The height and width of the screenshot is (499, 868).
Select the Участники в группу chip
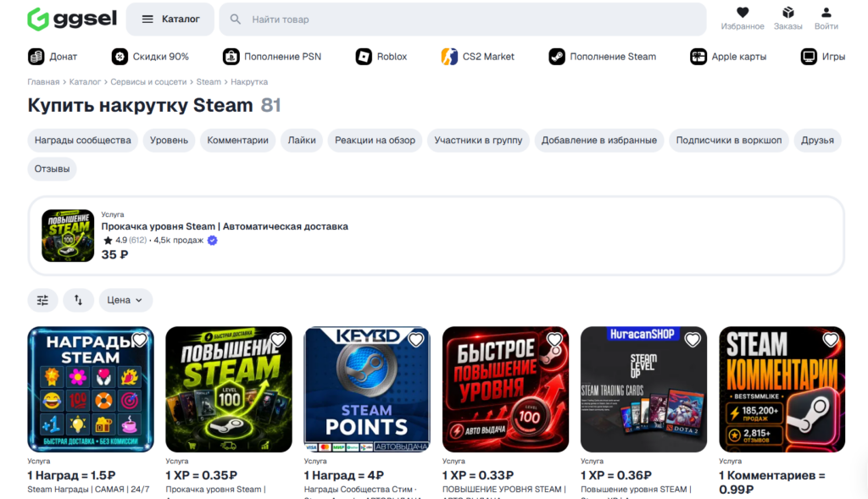(478, 141)
